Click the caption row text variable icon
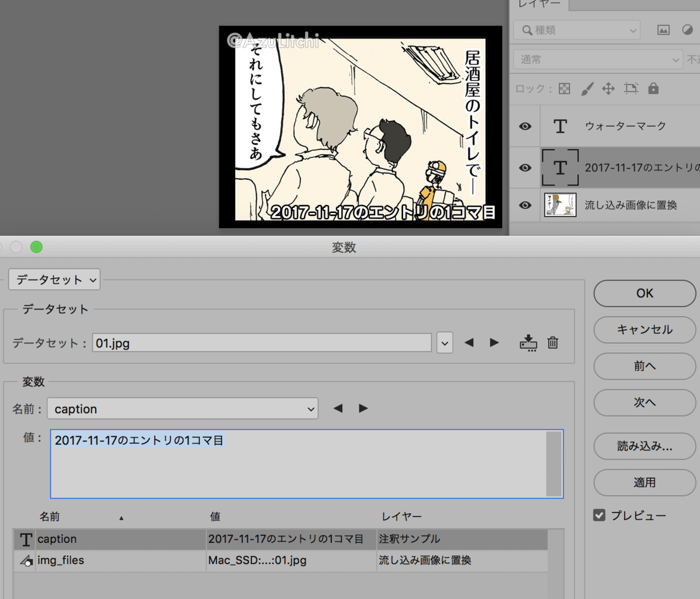Screen dimensions: 700x599 coord(26,540)
